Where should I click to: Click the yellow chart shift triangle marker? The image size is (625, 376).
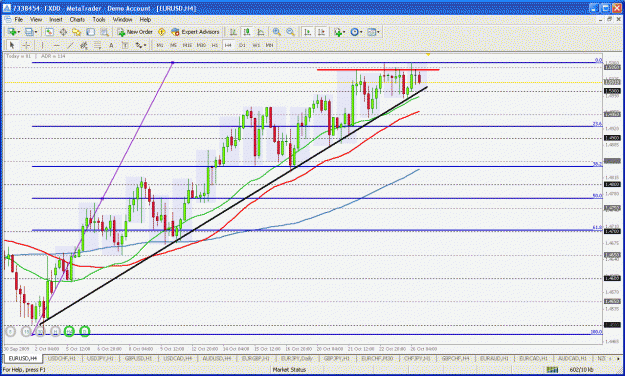click(428, 54)
